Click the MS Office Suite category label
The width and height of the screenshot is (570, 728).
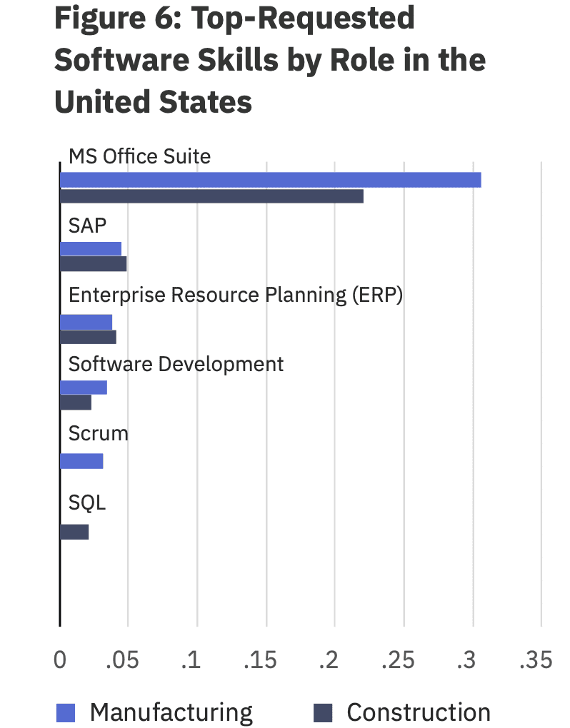pos(139,156)
